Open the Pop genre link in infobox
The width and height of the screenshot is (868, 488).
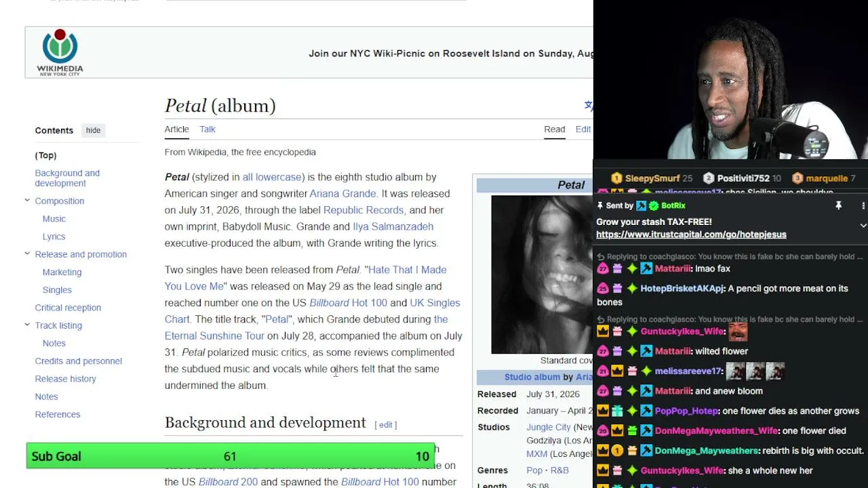tap(534, 470)
